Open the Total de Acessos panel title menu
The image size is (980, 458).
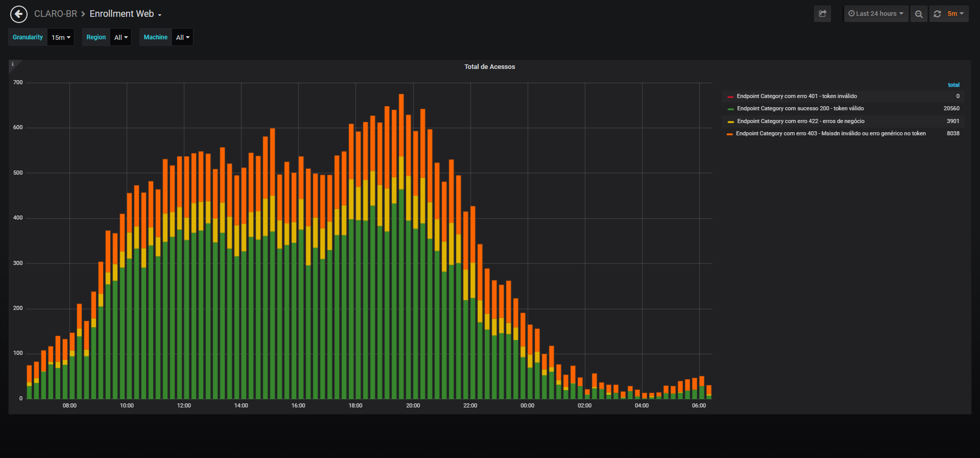pos(489,67)
